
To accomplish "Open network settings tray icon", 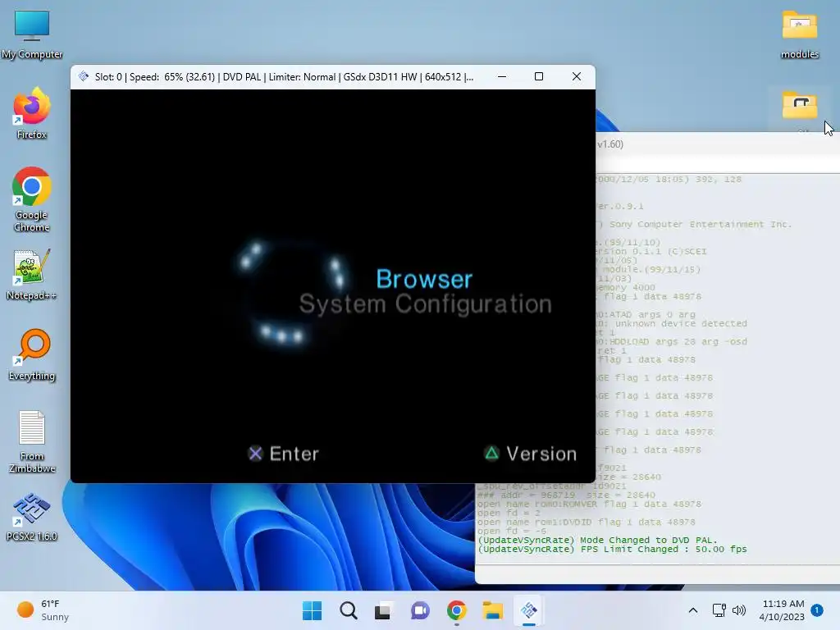I will tap(719, 610).
